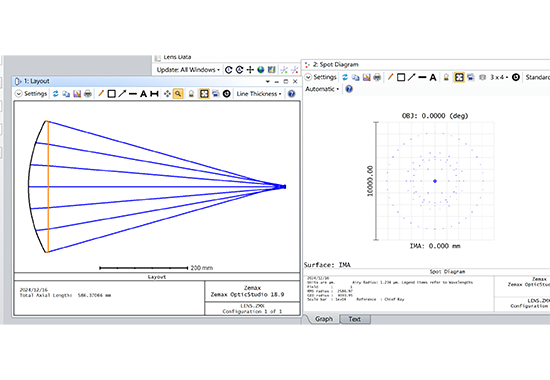550x380 pixels.
Task: Print the Layout window
Action: [88, 94]
